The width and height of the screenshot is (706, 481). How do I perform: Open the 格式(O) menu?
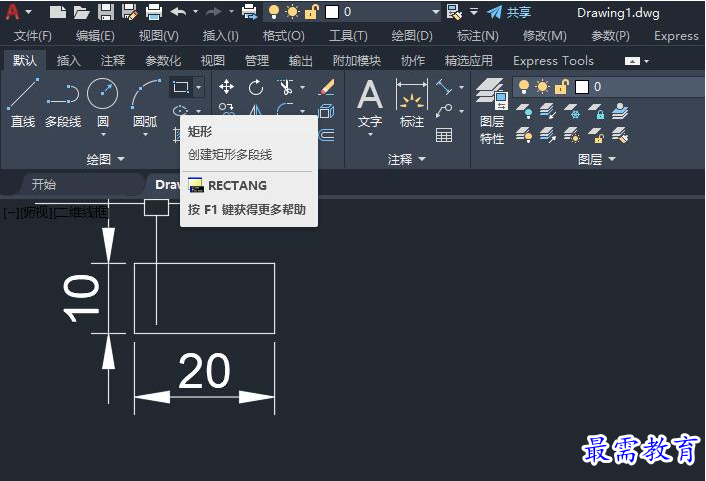click(x=283, y=36)
